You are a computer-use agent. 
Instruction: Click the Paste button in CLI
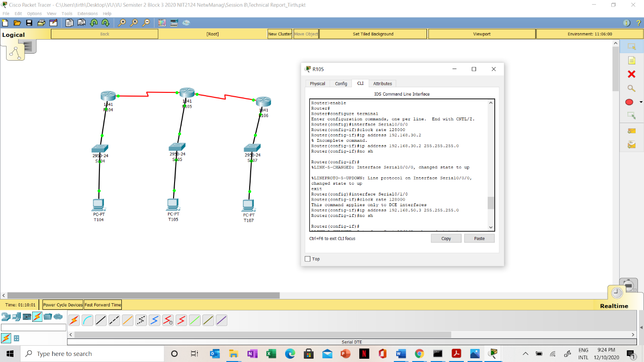click(x=479, y=238)
